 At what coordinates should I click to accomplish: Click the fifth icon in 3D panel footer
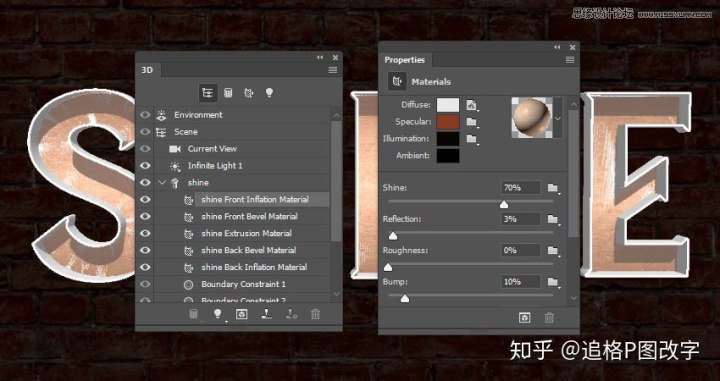[x=292, y=314]
